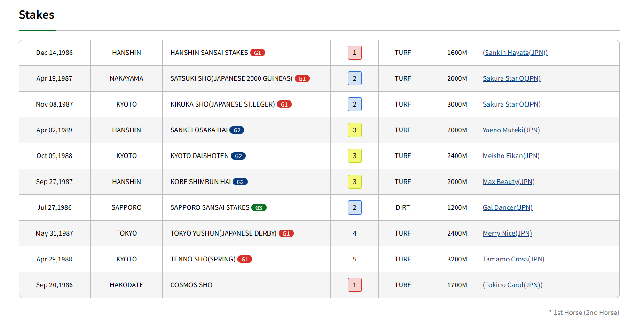Click the KOBE SHIMBUN HAI race name

[200, 182]
